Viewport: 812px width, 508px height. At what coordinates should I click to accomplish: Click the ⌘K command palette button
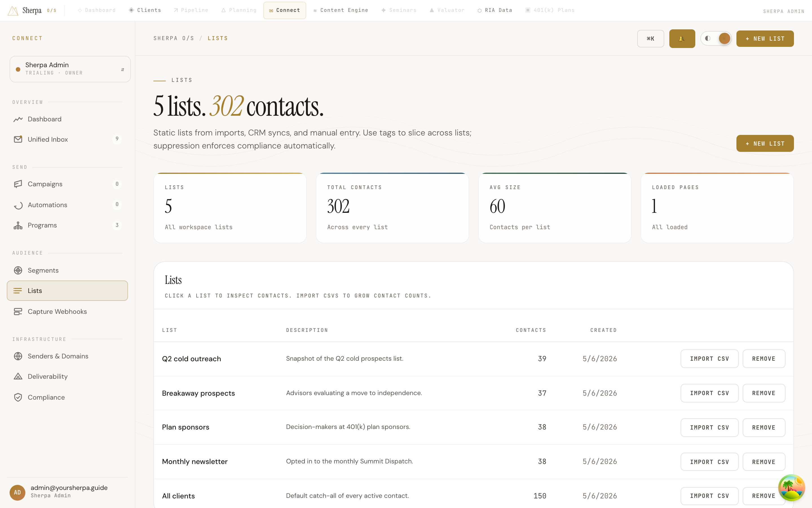point(650,39)
